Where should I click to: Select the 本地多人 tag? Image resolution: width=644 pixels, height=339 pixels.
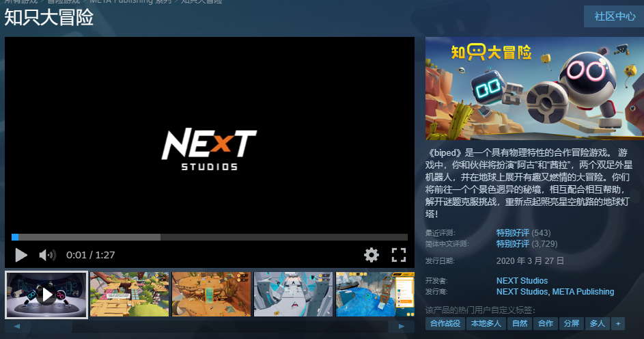coord(486,323)
